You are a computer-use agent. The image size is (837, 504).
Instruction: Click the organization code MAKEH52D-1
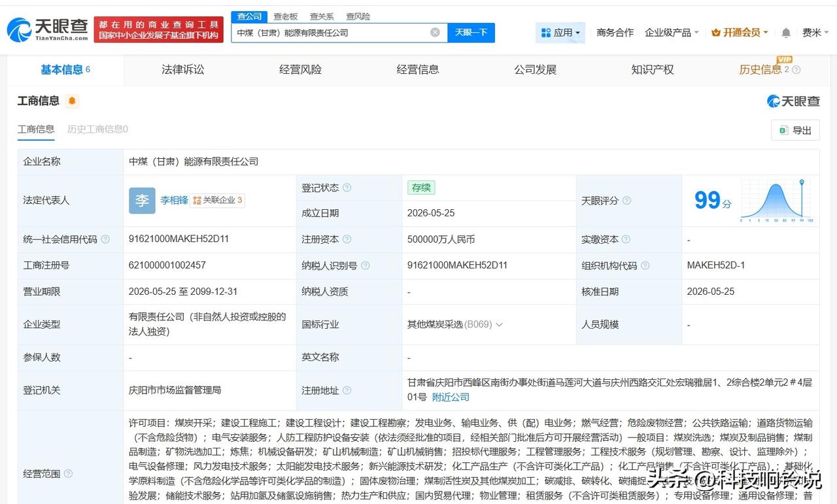point(716,265)
